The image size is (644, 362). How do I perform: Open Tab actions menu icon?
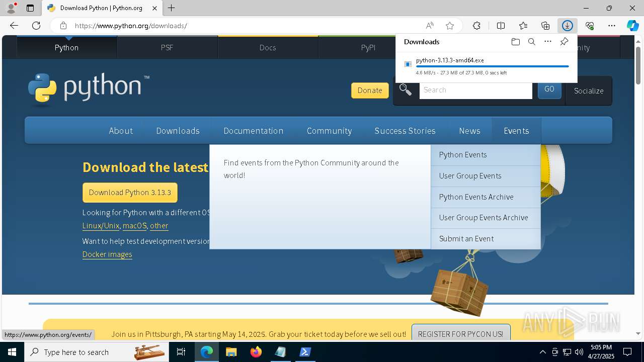30,8
